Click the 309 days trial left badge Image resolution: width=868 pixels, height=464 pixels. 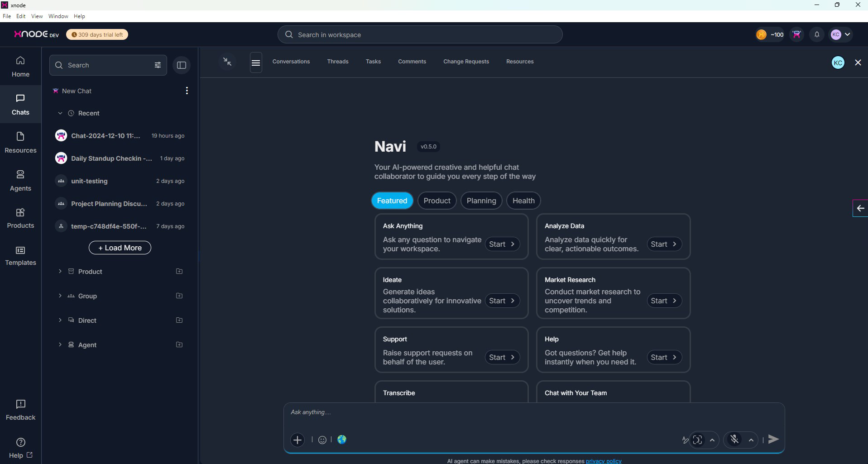97,34
